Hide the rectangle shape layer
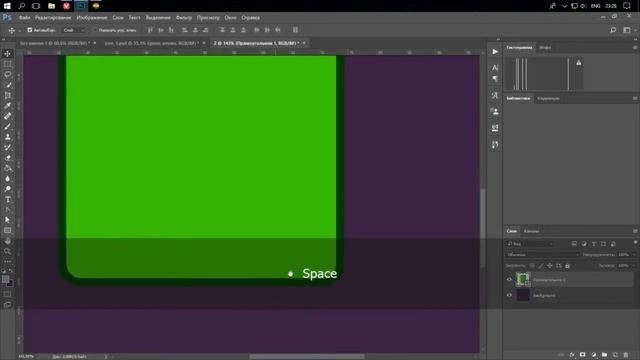 pos(509,280)
